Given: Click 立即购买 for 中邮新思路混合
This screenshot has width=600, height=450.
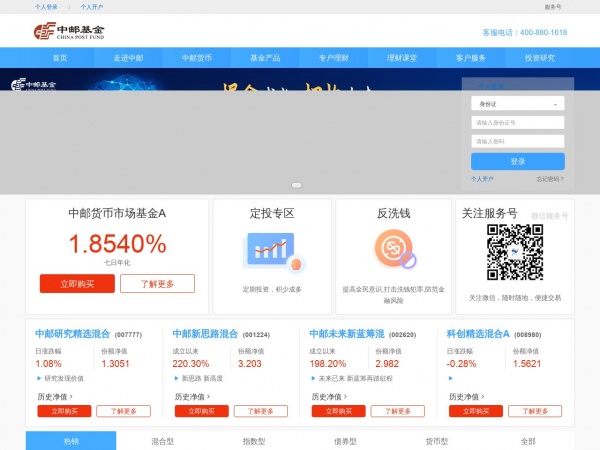Looking at the screenshot, I should (202, 411).
